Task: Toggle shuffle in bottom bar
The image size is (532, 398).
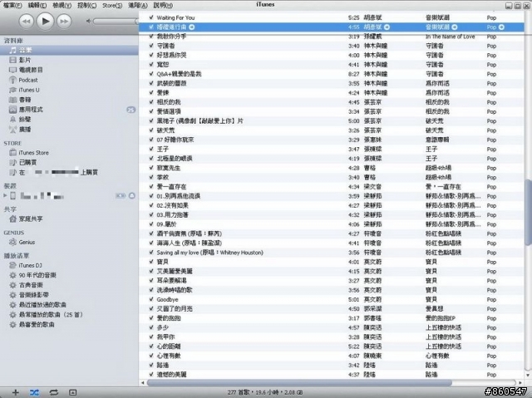Action: click(34, 392)
